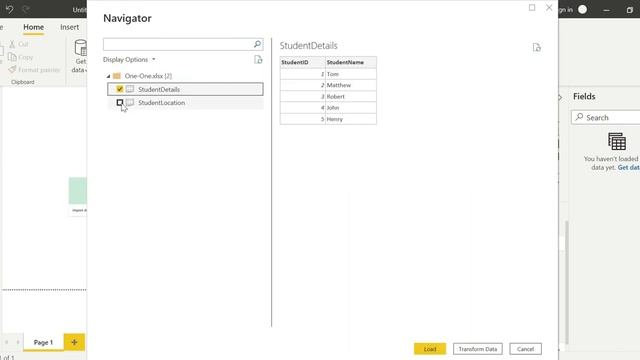Click the Load button
This screenshot has width=640, height=360.
click(430, 349)
